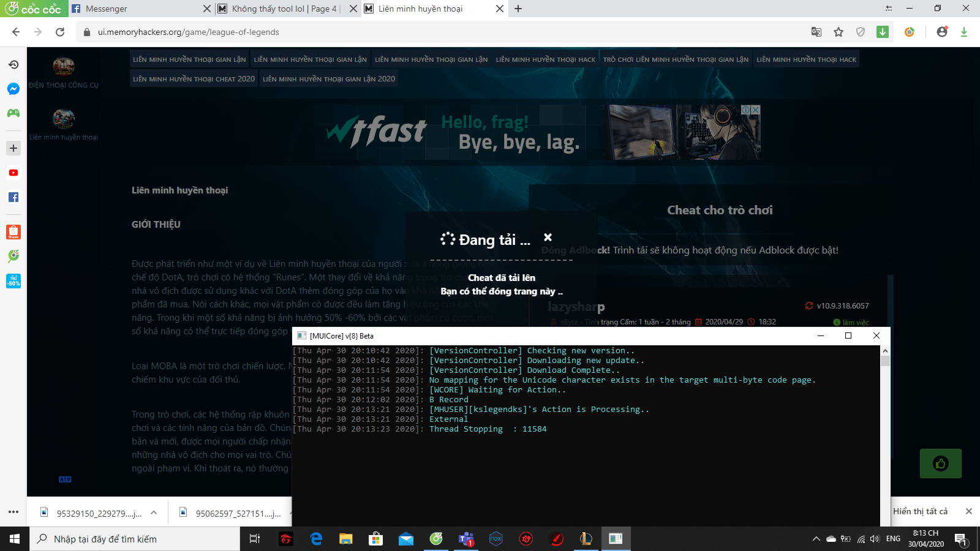Add a new sidebar shortcut with plus
Screen dimensions: 980x551
tap(13, 148)
